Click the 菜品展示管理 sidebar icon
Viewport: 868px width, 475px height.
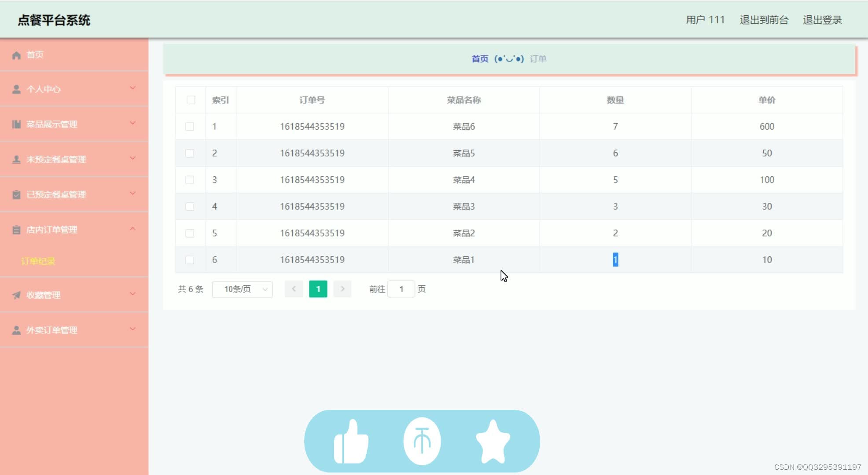16,124
